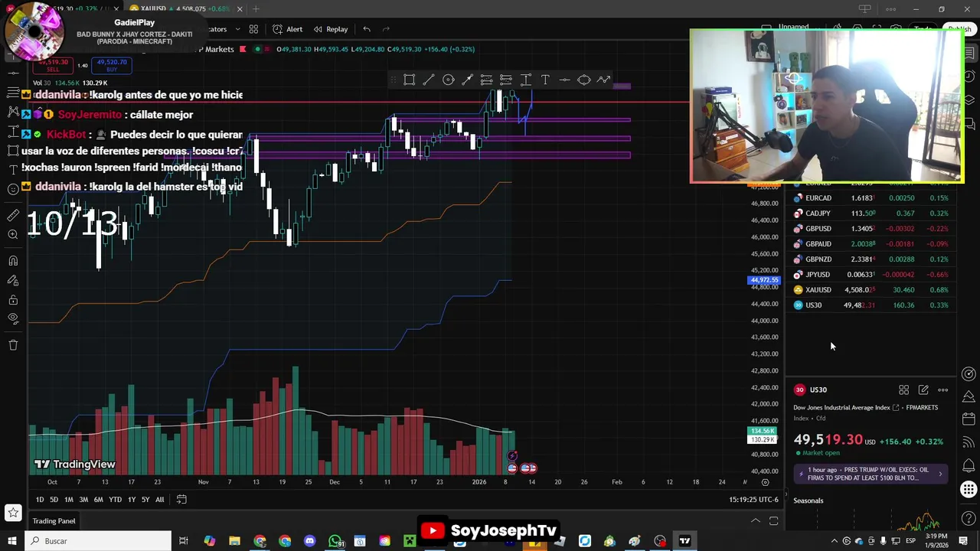Open the Trump oil execs news headline
The height and width of the screenshot is (551, 980).
(871, 474)
